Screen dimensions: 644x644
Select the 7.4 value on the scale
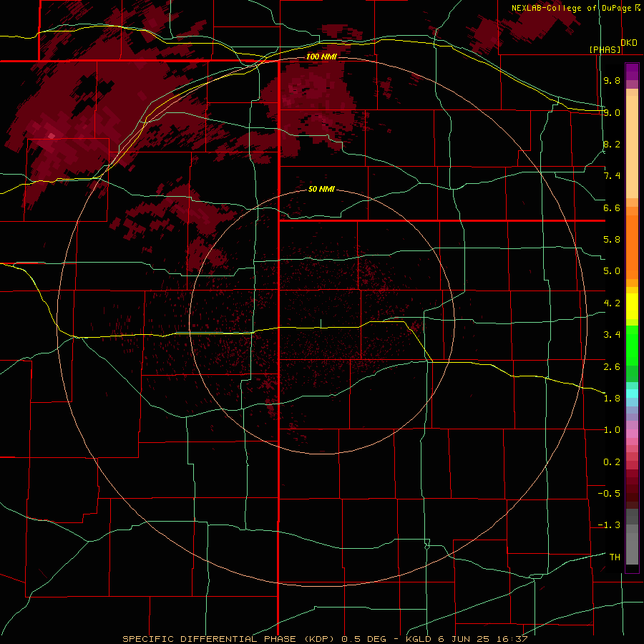coord(612,176)
